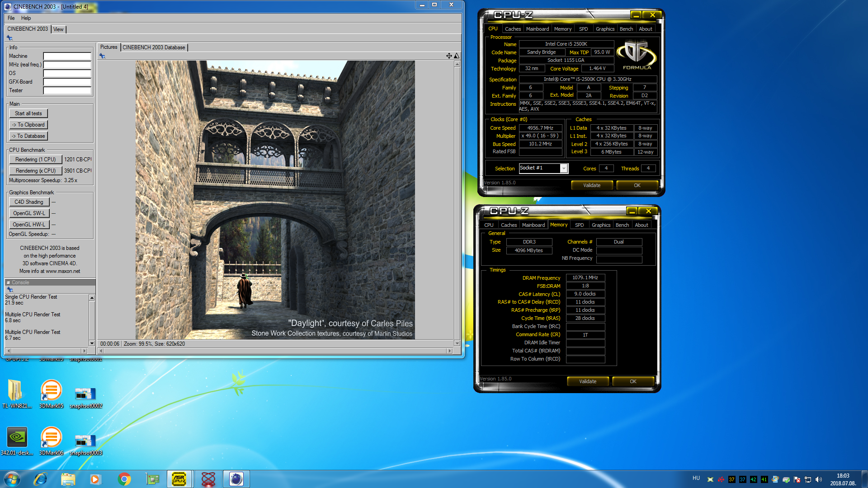The width and height of the screenshot is (868, 488).
Task: Click the picture view vertical scrollbar up arrow
Action: pyautogui.click(x=457, y=64)
